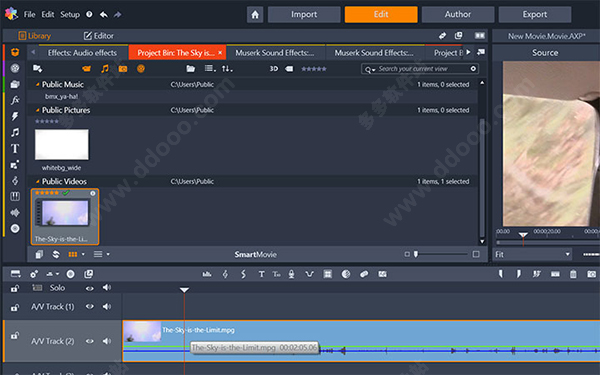Collapse the Public Pictures group

pyautogui.click(x=38, y=110)
